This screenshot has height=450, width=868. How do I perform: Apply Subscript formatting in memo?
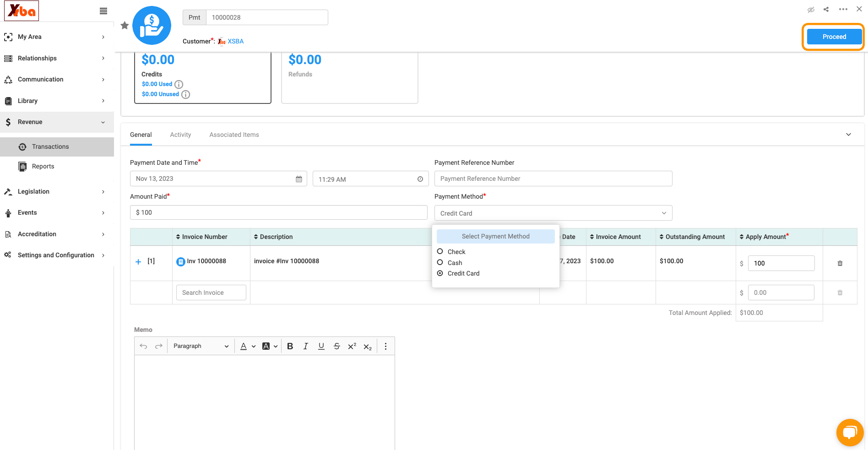[368, 347]
